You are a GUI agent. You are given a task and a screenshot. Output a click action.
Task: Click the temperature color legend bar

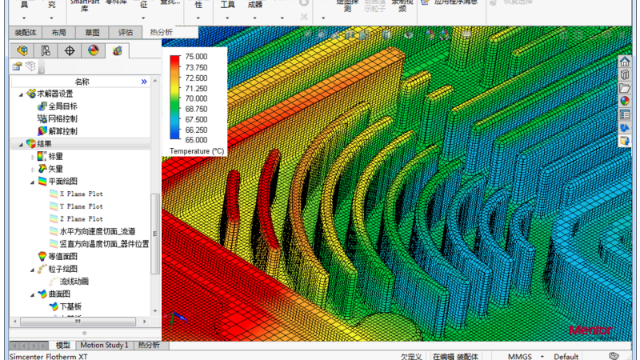[x=175, y=98]
